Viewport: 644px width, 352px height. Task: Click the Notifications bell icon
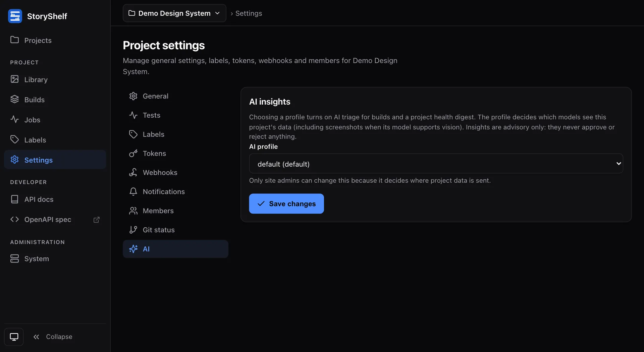tap(133, 191)
